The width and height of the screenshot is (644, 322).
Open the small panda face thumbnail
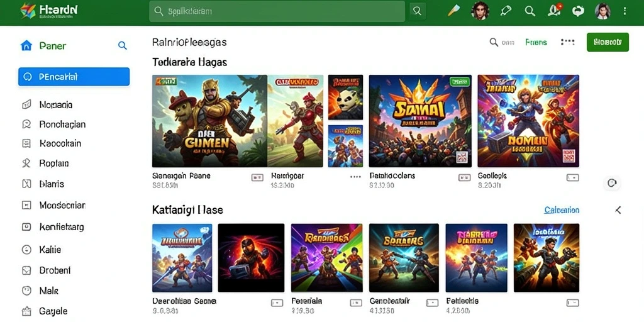345,97
